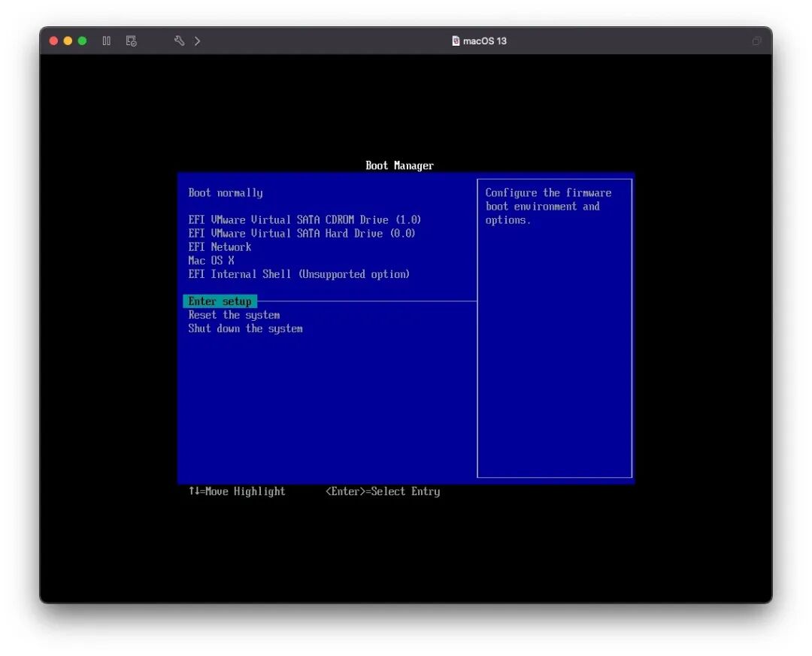Click the <Enter>=Select Entry hint

(383, 491)
